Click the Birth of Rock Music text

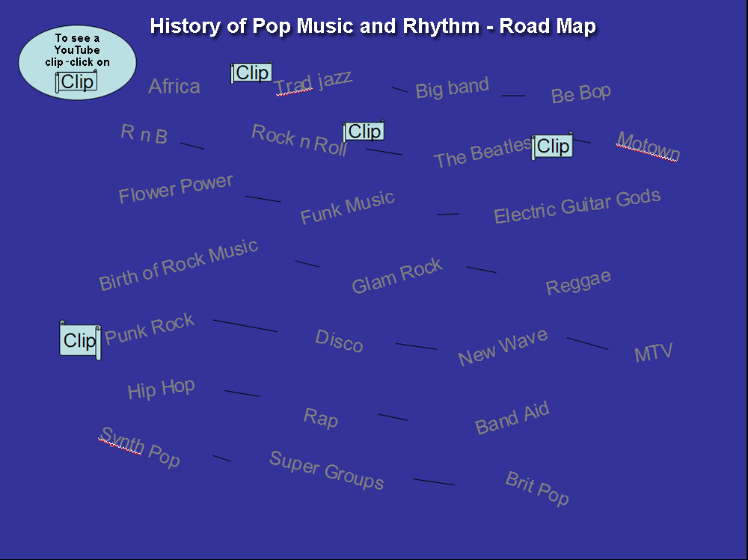[179, 264]
